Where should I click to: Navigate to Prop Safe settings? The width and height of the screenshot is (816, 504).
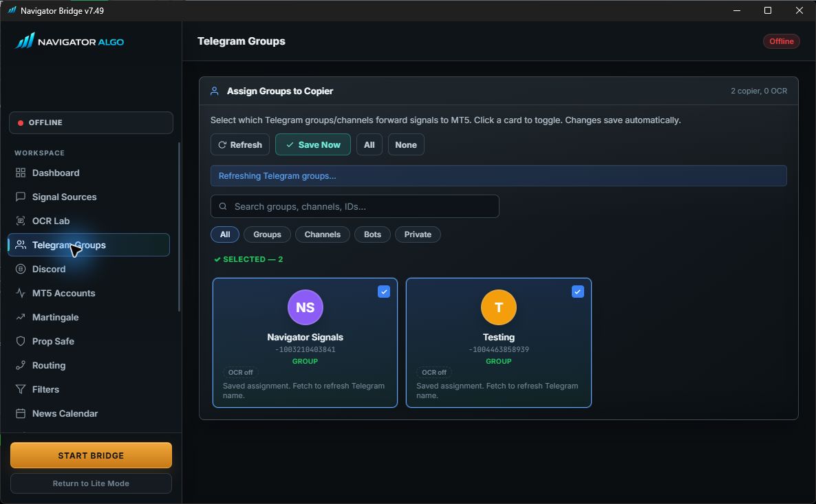[x=89, y=341]
